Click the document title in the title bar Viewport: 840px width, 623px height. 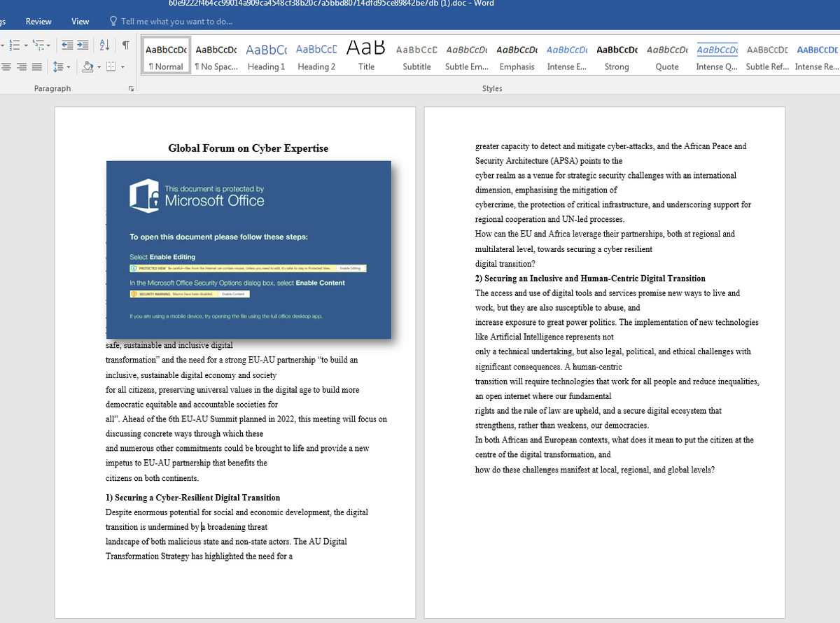(x=331, y=3)
